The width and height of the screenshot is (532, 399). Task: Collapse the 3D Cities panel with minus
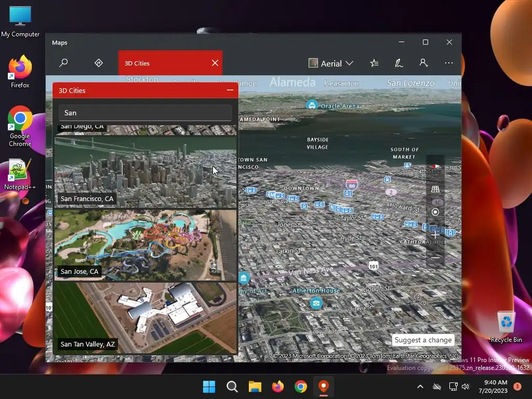tap(230, 90)
